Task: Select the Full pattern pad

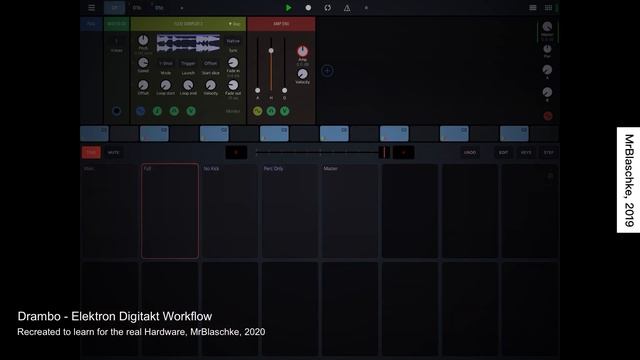Action: point(170,211)
